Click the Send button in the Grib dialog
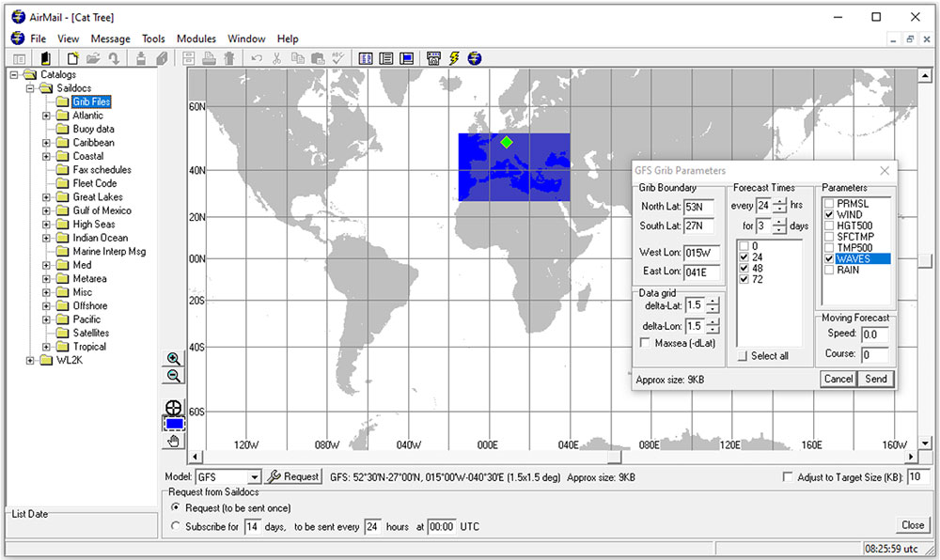 pos(875,379)
